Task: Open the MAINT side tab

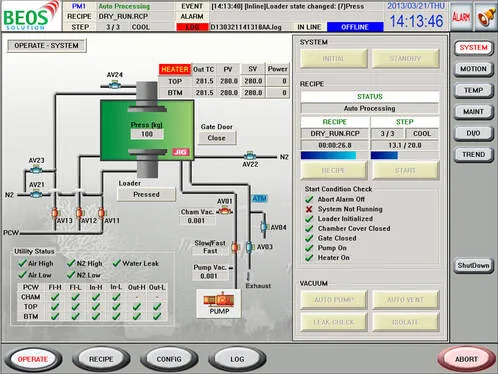Action: pyautogui.click(x=473, y=112)
